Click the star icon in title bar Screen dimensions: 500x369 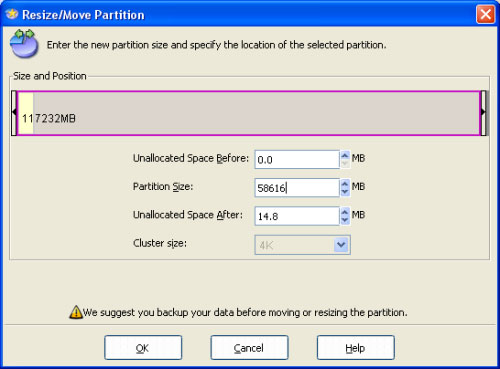(x=12, y=14)
